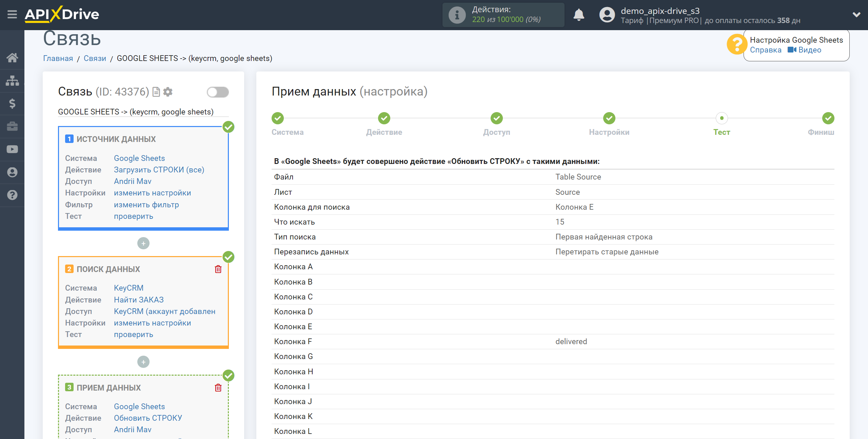
Task: Delete the ПРИЕМ ДАННЫХ block
Action: click(218, 388)
